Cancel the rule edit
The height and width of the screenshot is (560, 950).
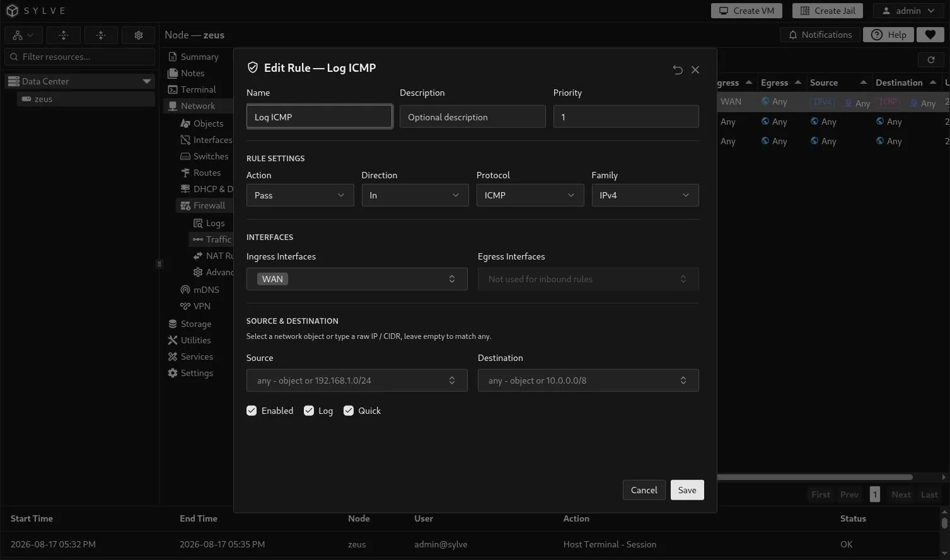(x=644, y=490)
